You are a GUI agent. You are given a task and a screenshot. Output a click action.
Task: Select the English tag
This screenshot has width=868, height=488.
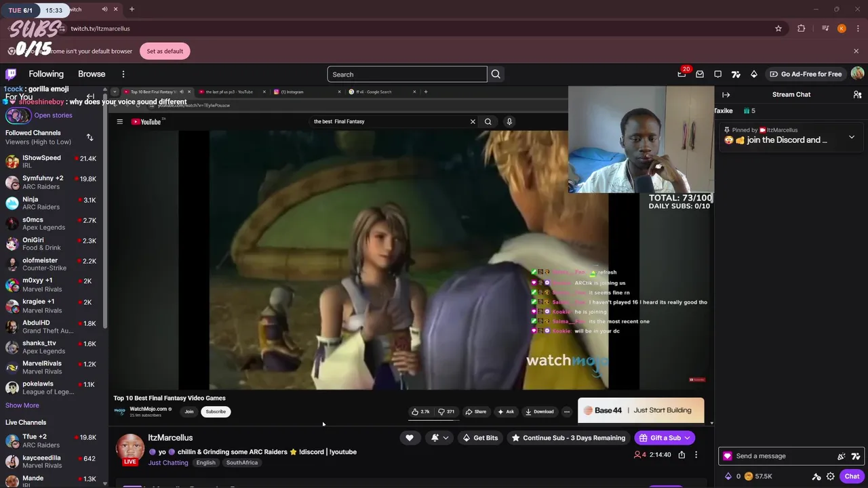coord(205,463)
